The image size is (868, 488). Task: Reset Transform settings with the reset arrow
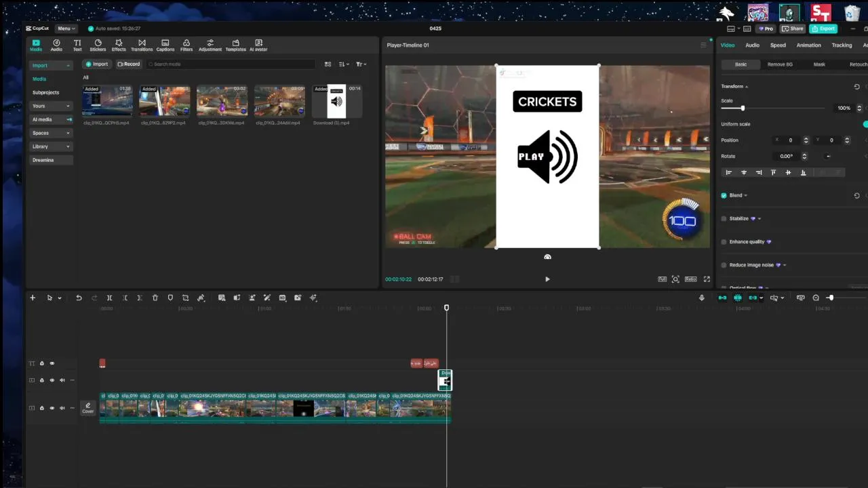pos(856,87)
